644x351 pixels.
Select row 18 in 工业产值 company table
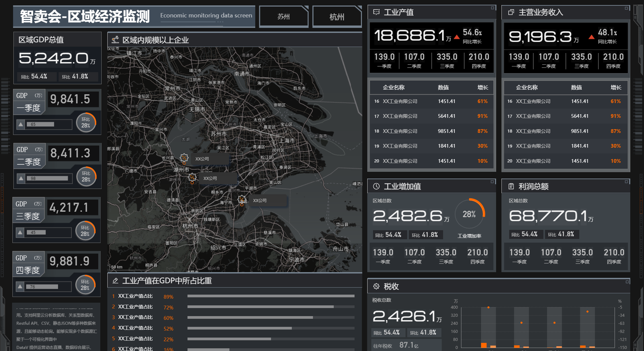tap(432, 131)
